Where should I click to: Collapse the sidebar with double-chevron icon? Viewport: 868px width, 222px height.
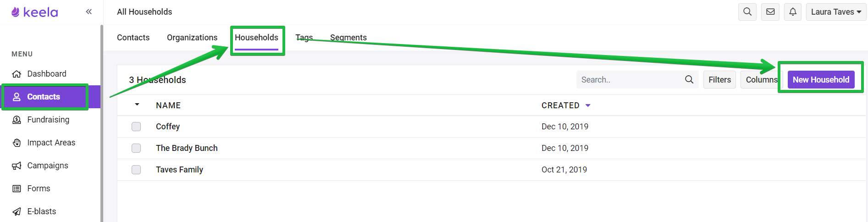point(89,11)
